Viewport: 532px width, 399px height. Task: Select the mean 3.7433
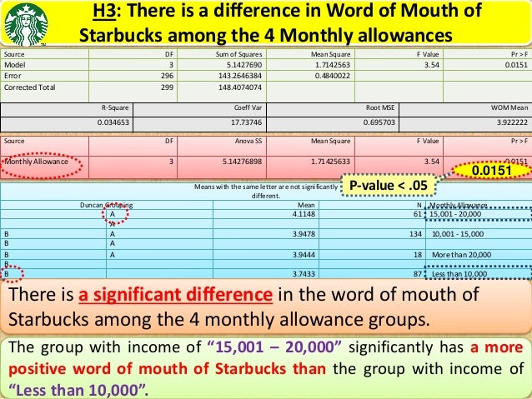pos(304,273)
